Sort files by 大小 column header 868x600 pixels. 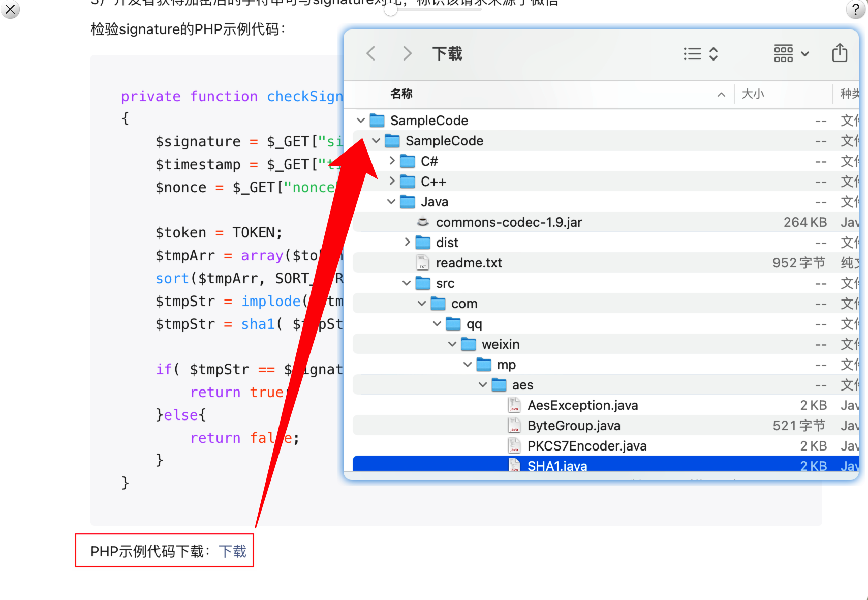click(753, 94)
